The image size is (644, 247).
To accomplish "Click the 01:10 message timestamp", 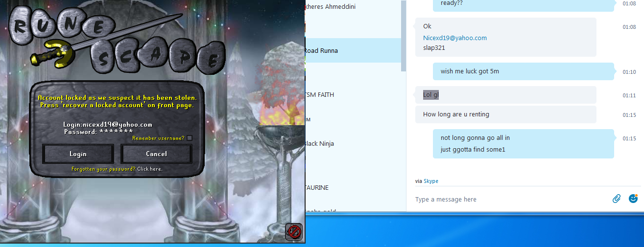I will coord(629,72).
